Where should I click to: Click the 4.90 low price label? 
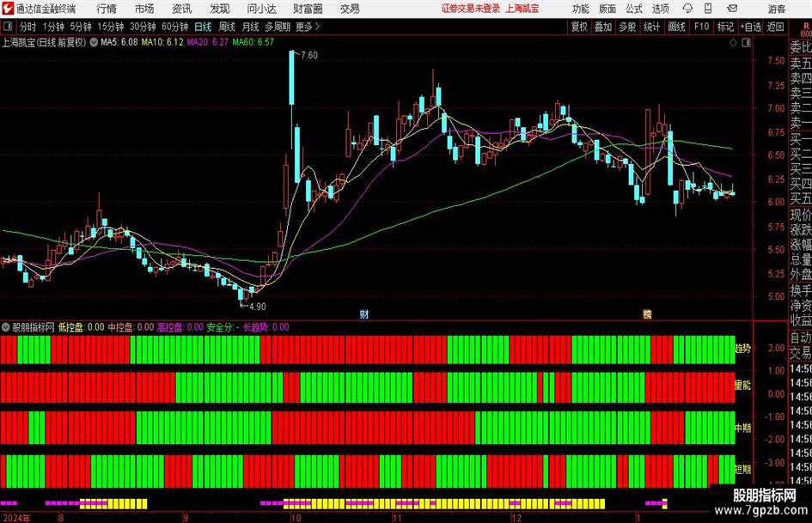(258, 307)
